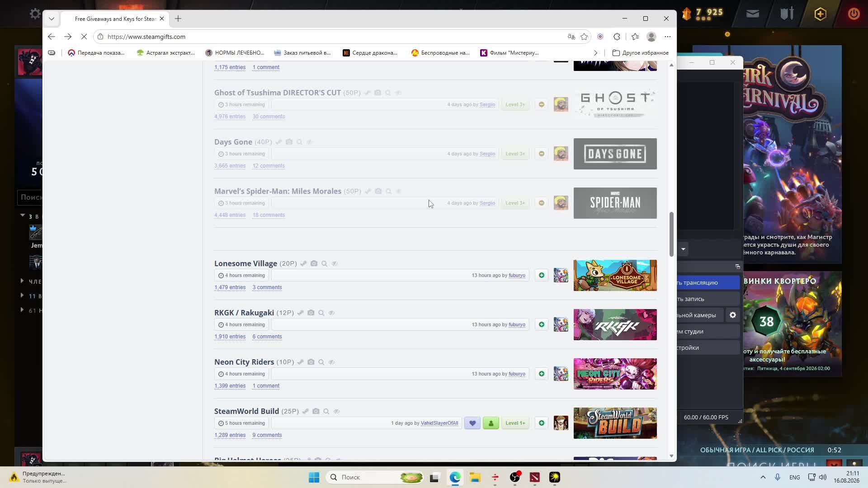Open Steam store icon for Neon City Riders
Viewport: 868px width, 488px height.
(x=300, y=362)
